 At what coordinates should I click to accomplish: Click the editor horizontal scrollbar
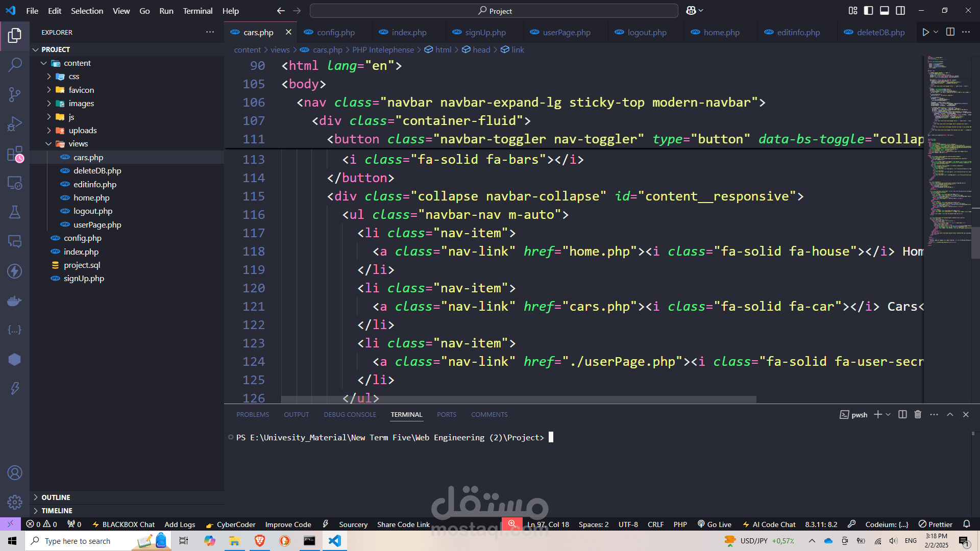tap(519, 399)
